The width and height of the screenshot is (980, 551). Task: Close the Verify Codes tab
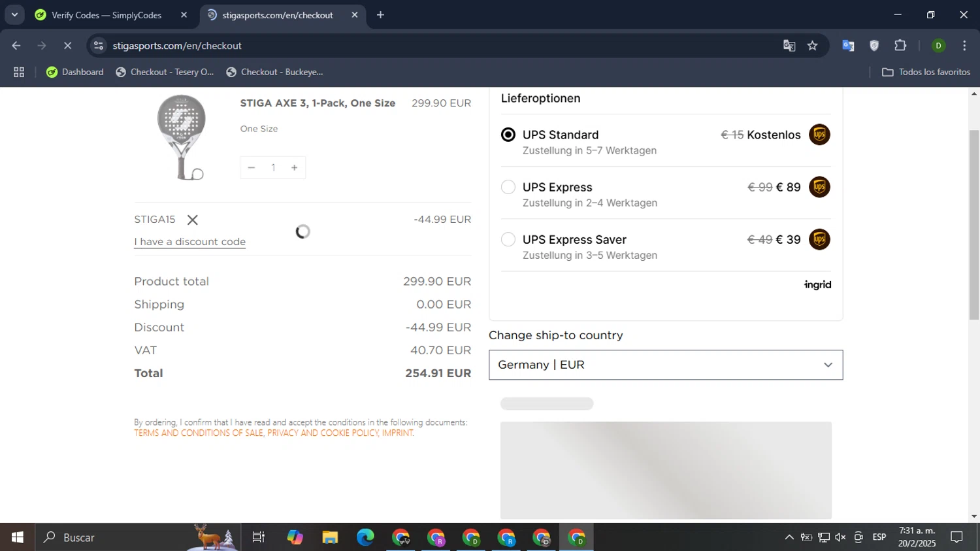[184, 15]
